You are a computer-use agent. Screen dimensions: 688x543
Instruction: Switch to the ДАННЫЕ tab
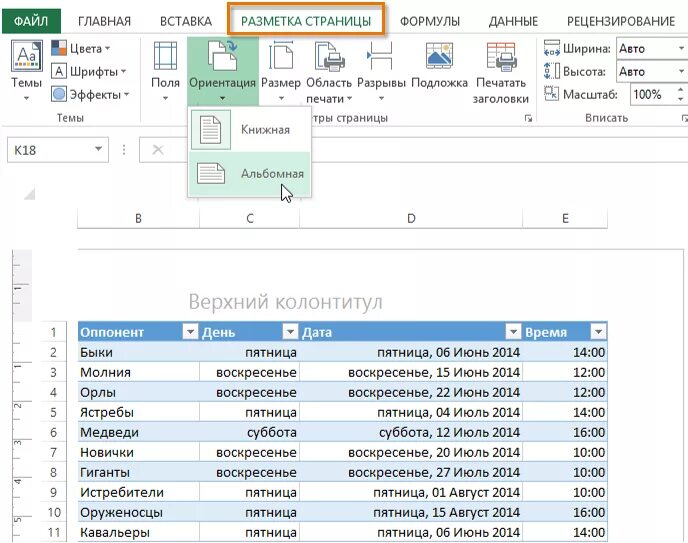tap(513, 21)
